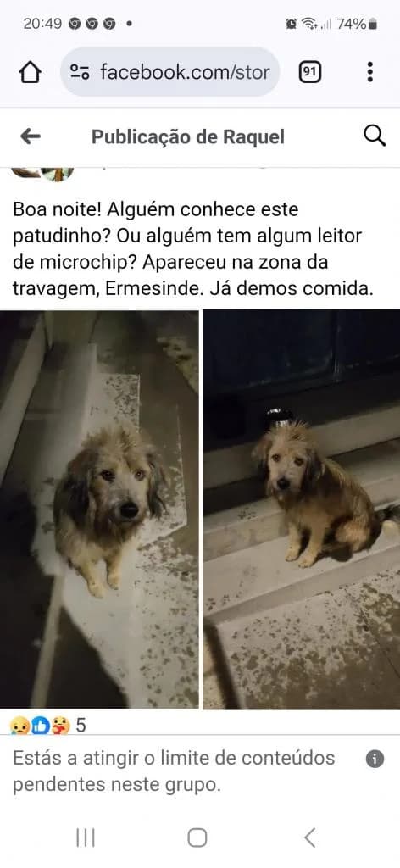This screenshot has height=868, width=400.
Task: Open Android recent apps button
Action: (x=86, y=837)
